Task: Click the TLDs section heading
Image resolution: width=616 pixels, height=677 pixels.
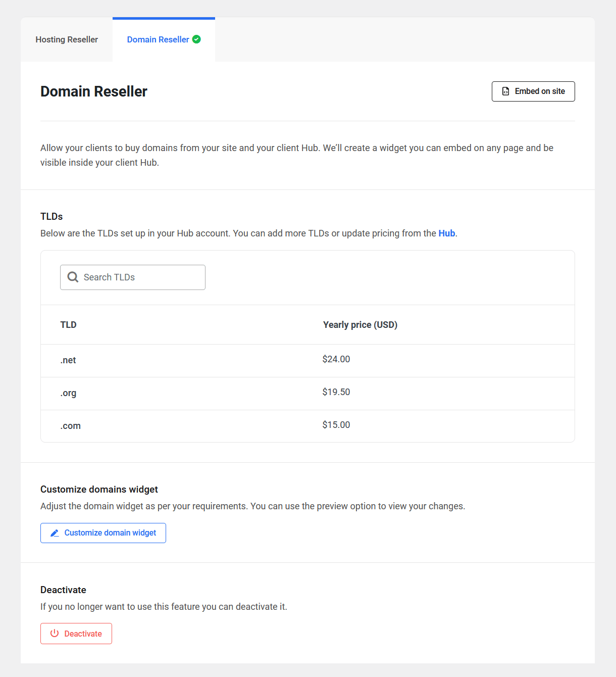Action: click(x=52, y=217)
